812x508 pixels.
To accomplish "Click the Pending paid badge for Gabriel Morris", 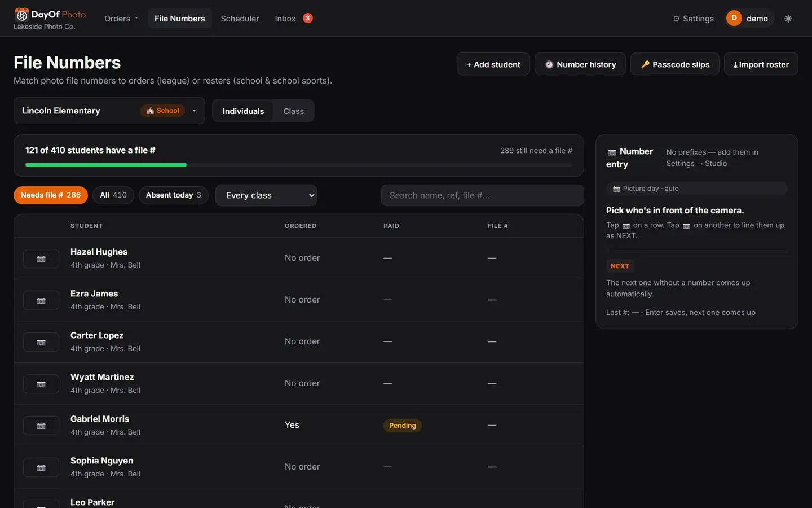I will (403, 426).
